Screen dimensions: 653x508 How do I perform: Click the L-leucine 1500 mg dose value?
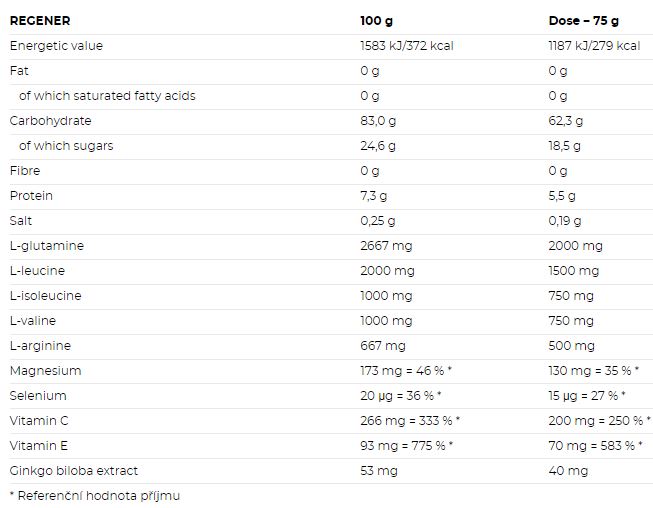point(573,271)
